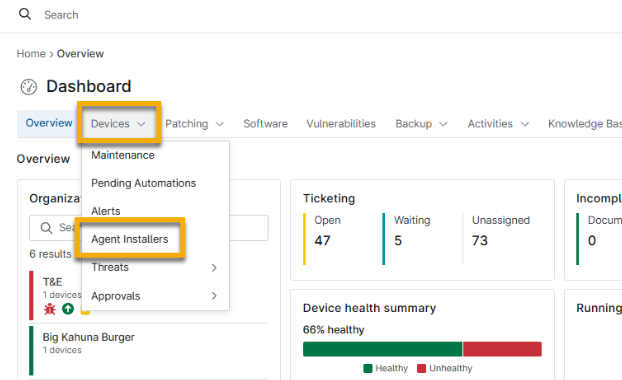
Task: Toggle the Healthy legend swatch
Action: coord(368,368)
